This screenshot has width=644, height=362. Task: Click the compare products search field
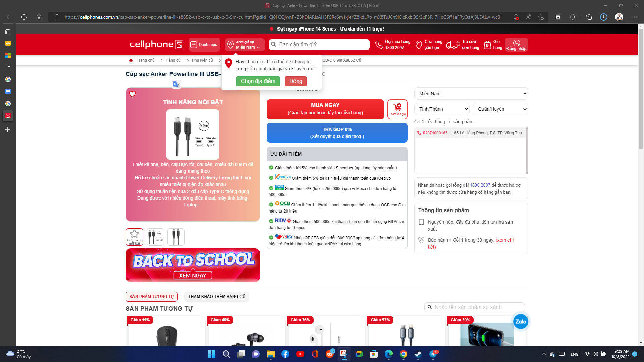coord(474,307)
